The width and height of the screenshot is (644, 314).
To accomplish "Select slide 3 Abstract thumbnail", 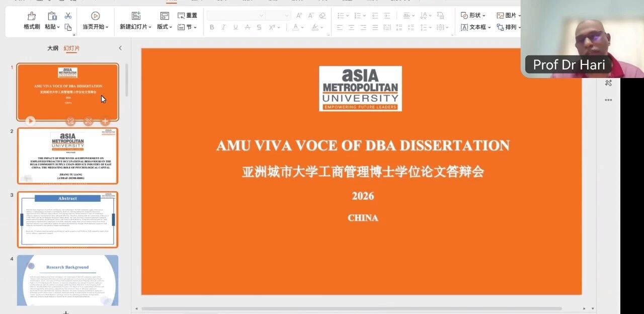I will click(x=68, y=219).
